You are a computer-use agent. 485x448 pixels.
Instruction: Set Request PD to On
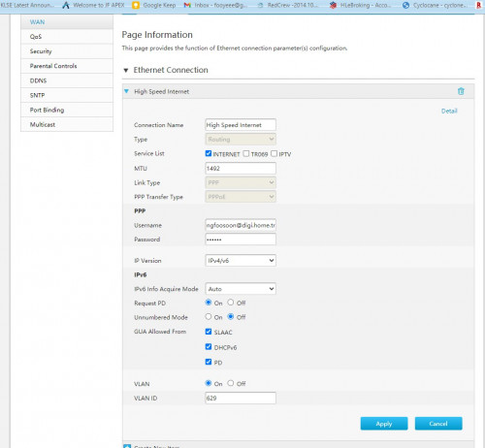coord(209,303)
